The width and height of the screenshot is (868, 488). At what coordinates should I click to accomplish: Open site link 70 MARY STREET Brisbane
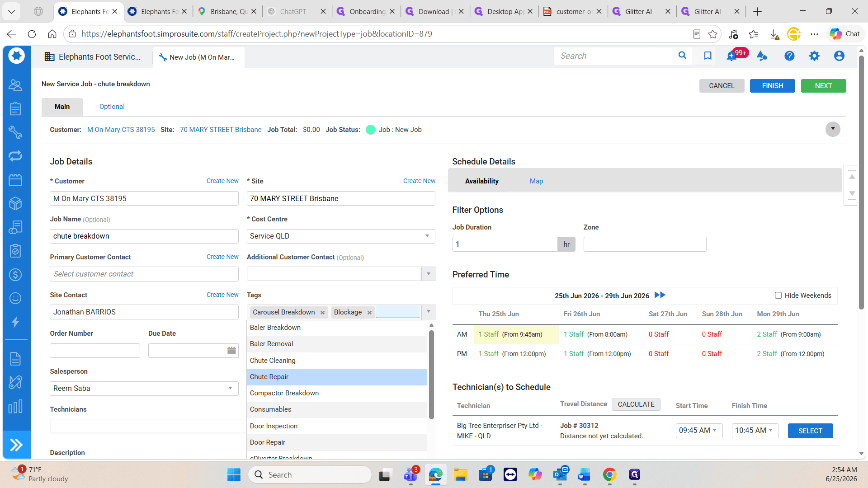pos(221,130)
